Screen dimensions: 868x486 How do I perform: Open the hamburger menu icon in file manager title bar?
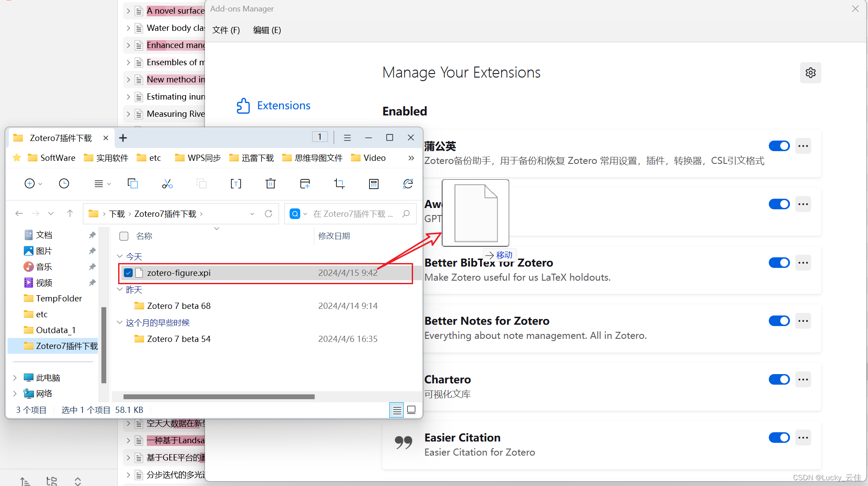coord(347,138)
